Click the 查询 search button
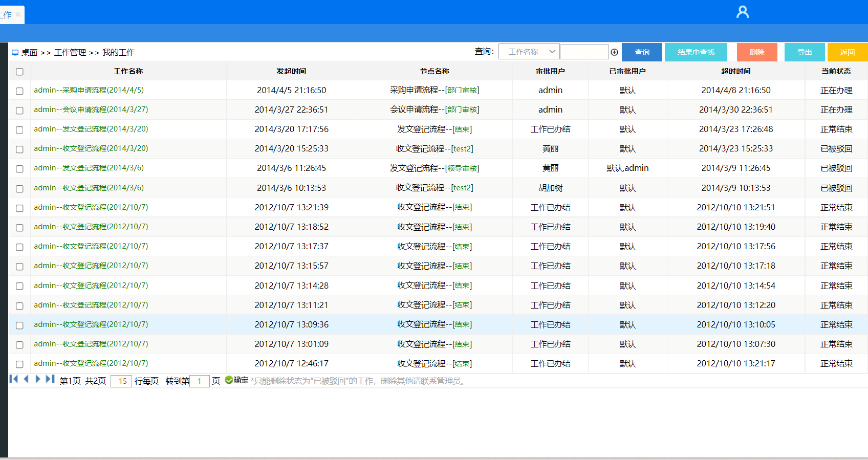868x460 pixels. 642,52
